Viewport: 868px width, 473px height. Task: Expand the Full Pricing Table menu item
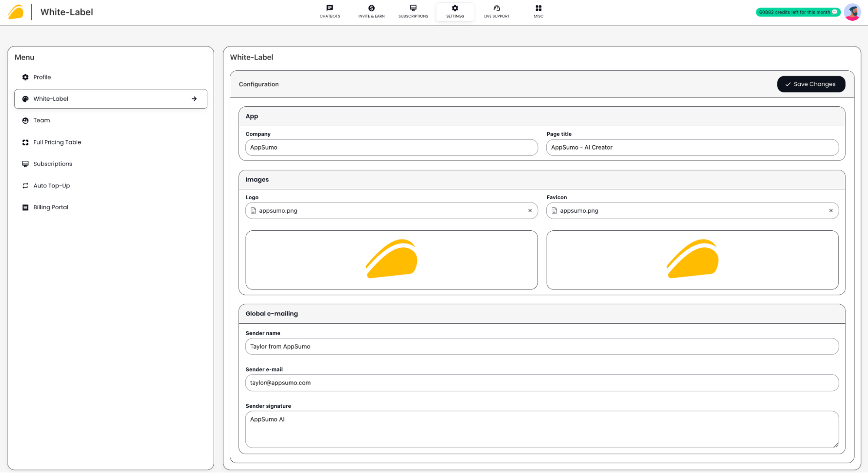pos(56,141)
